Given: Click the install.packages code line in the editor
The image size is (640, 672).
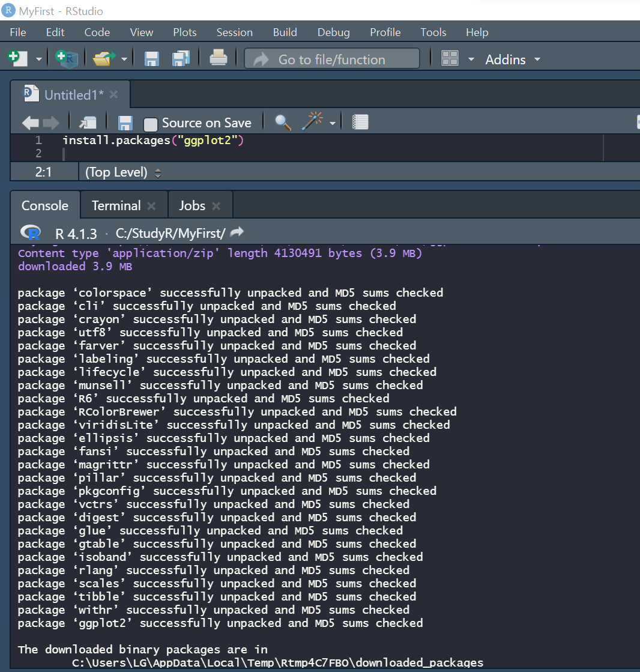Looking at the screenshot, I should [153, 140].
